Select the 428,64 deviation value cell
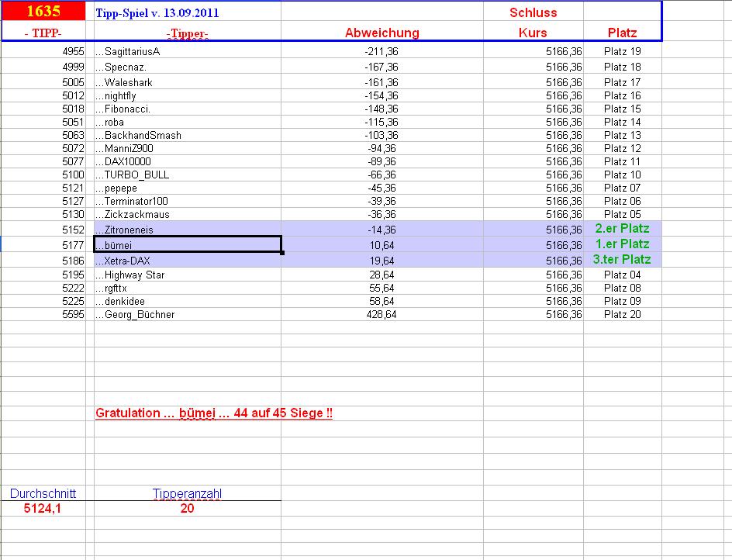The width and height of the screenshot is (732, 560). click(380, 314)
